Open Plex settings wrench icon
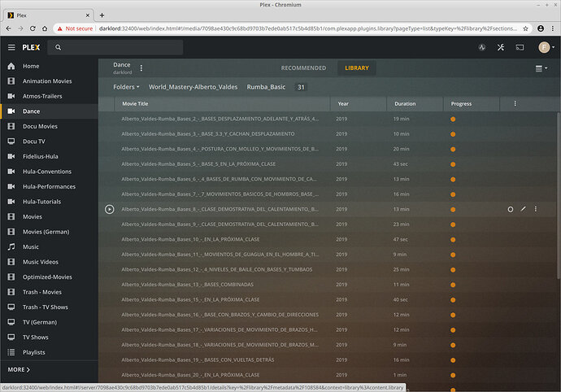 tap(501, 47)
